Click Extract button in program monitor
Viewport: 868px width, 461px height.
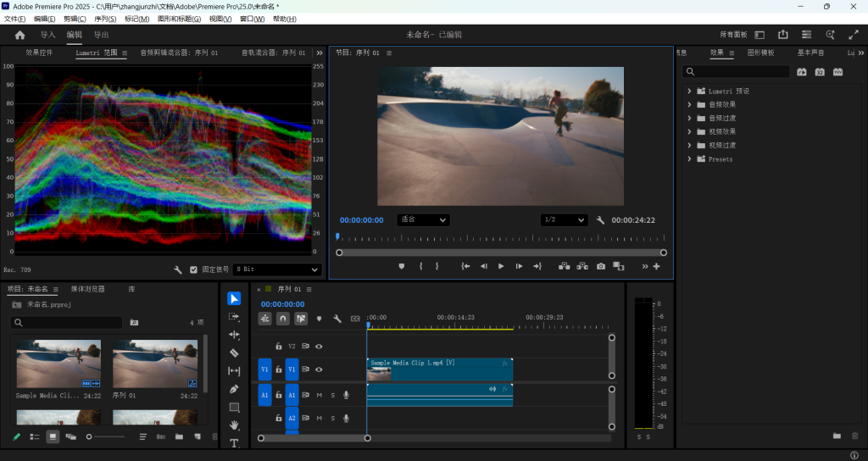[582, 266]
